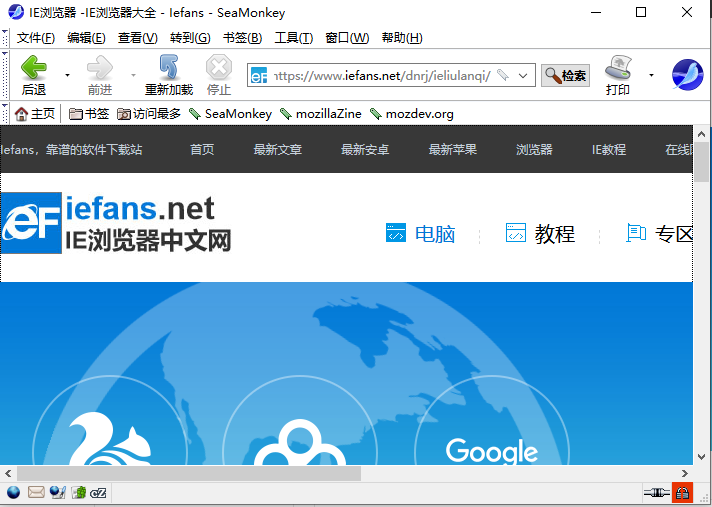Click the 电脑 category icon

396,233
